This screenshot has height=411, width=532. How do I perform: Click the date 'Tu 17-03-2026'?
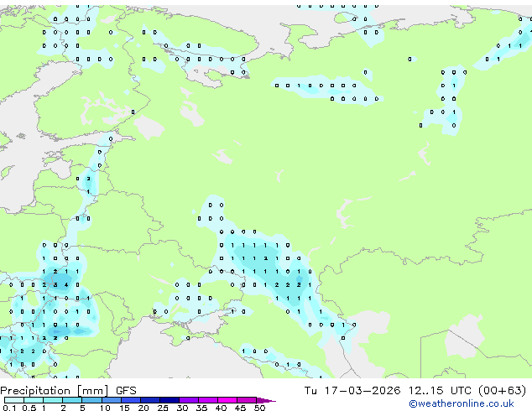pos(352,391)
